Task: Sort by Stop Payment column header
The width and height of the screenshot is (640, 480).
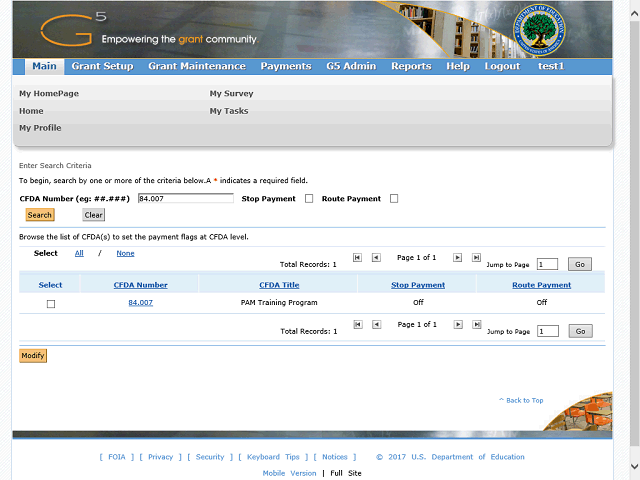Action: (418, 285)
